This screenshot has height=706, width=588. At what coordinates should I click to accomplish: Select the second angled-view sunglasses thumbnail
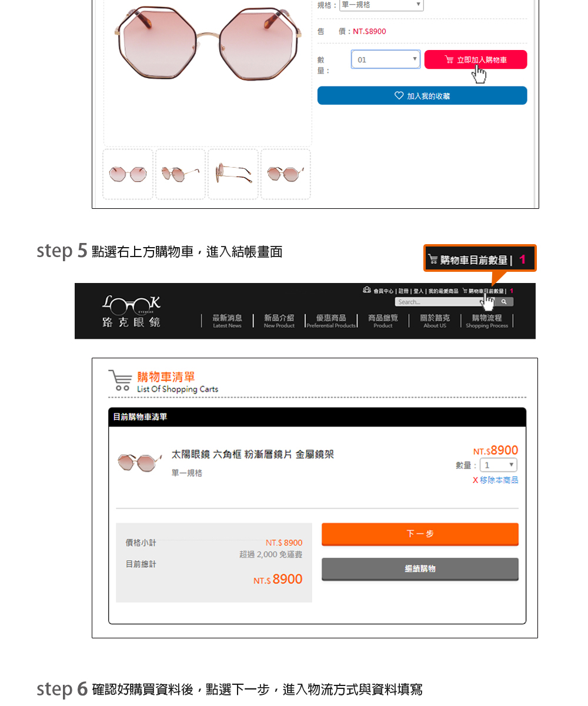tap(181, 174)
